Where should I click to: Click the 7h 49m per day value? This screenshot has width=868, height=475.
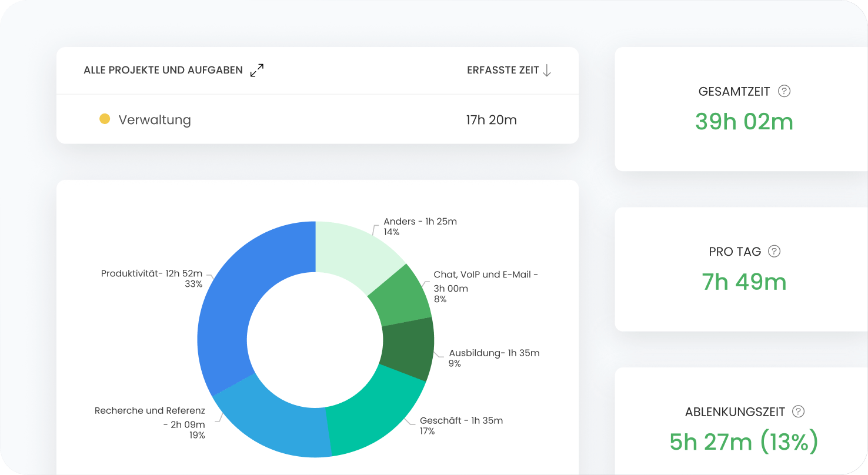tap(744, 282)
